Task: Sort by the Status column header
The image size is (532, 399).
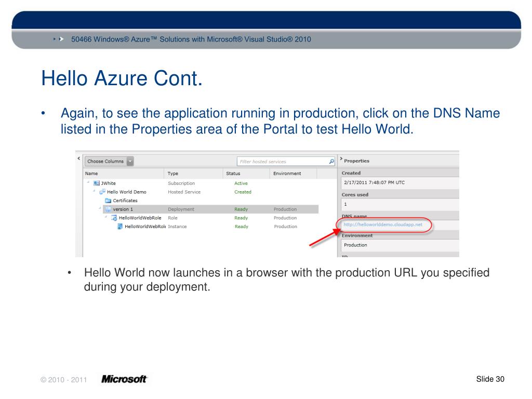Action: [x=246, y=174]
